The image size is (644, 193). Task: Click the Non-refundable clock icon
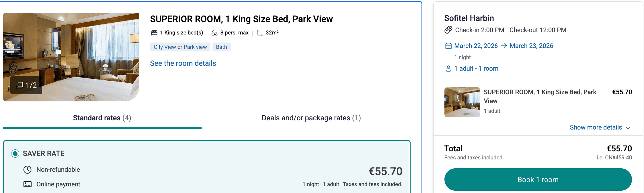28,170
